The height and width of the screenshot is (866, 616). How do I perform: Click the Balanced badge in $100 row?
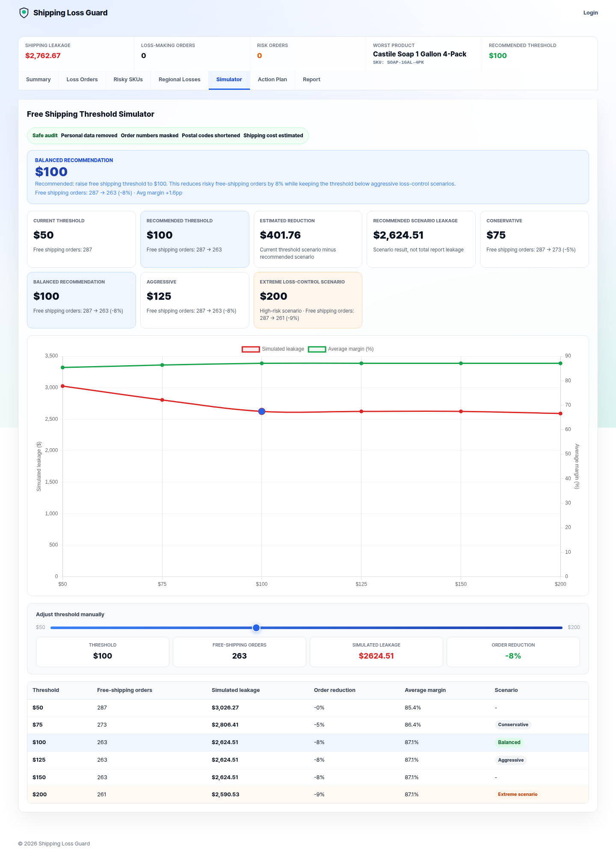(509, 742)
